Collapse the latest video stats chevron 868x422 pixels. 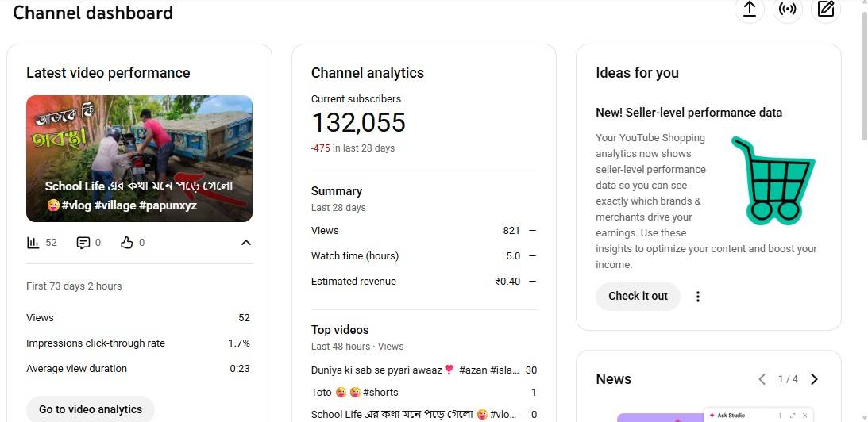[x=246, y=243]
